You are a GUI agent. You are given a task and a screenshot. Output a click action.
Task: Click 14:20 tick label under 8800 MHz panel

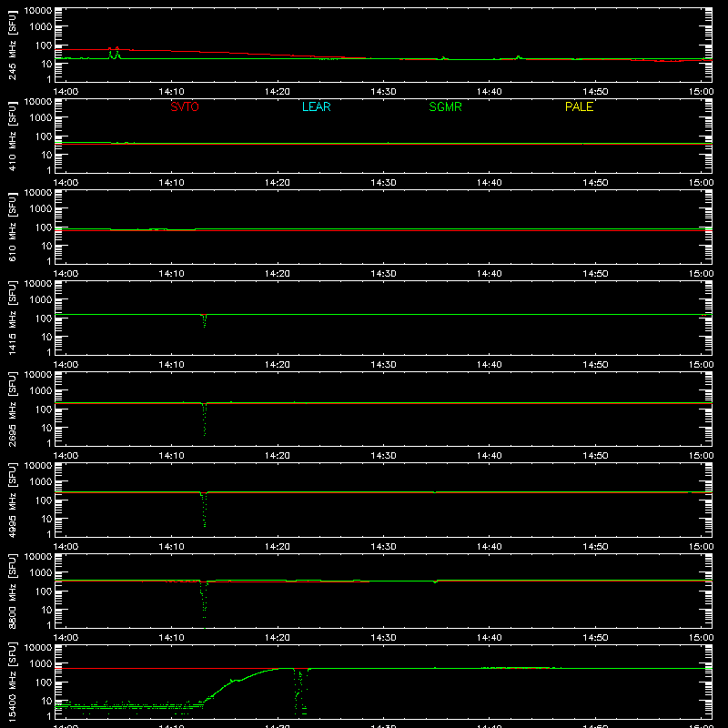coord(278,638)
